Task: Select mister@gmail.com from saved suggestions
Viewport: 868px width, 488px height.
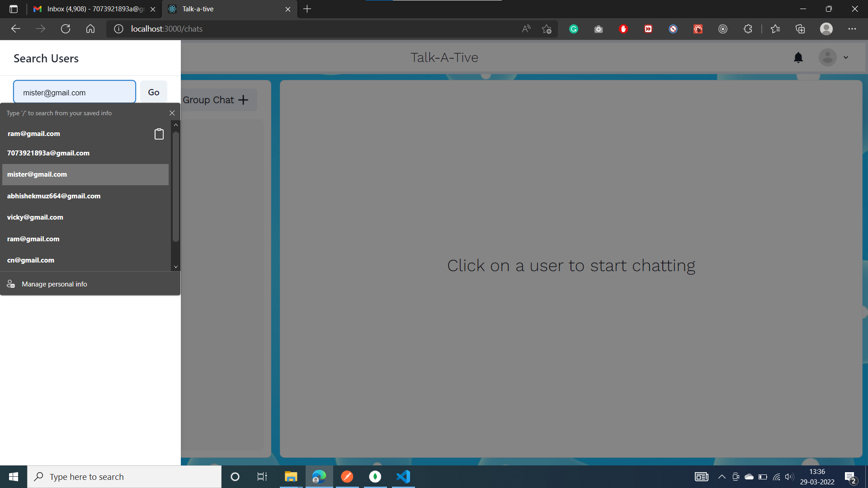Action: pyautogui.click(x=37, y=174)
